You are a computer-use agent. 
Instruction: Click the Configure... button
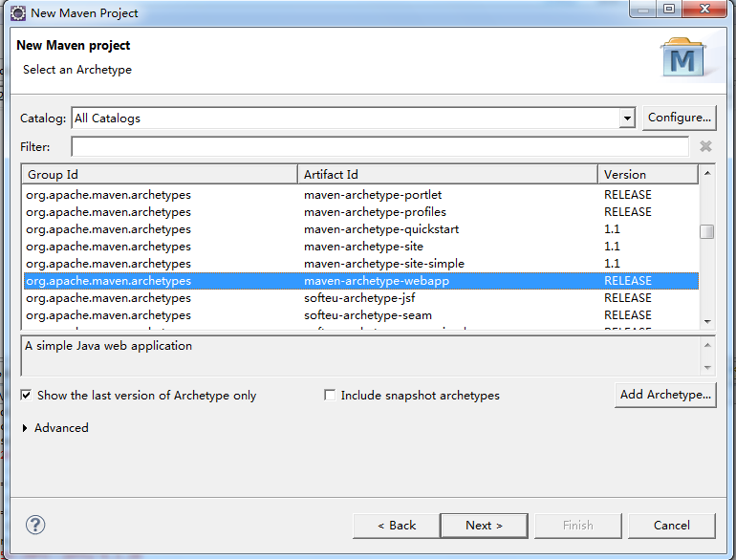point(680,118)
